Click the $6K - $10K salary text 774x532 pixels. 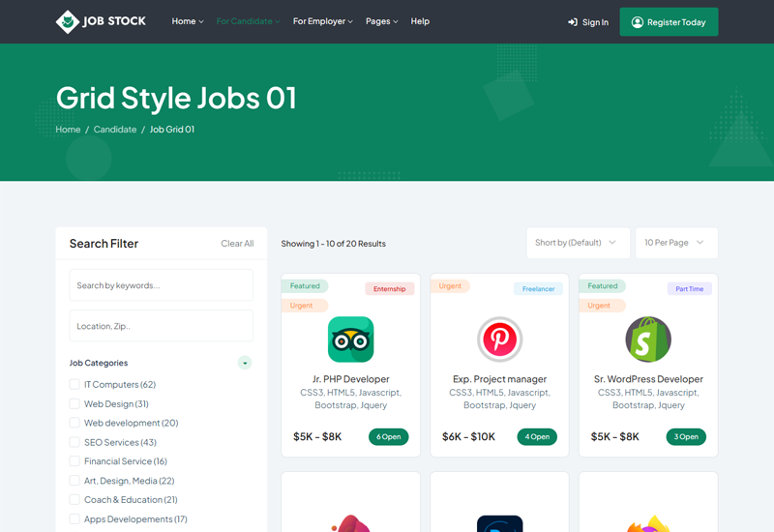468,437
